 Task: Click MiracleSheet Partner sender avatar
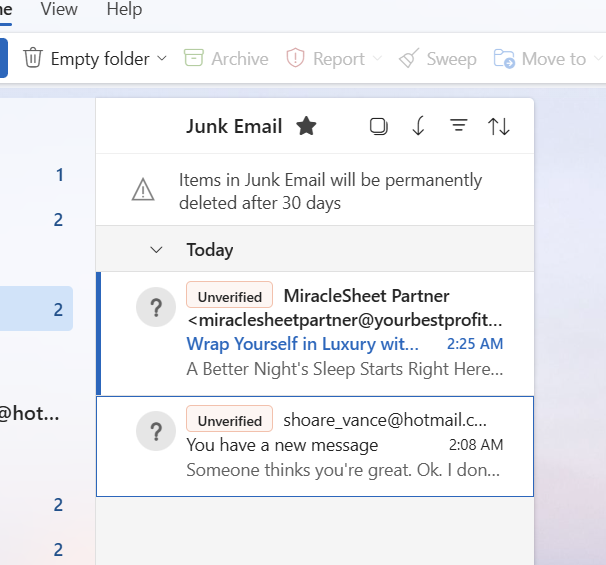pos(156,307)
